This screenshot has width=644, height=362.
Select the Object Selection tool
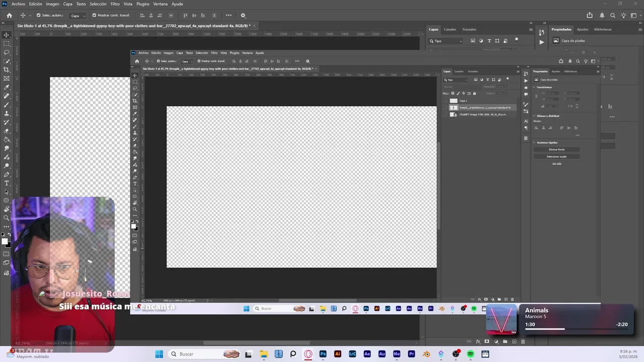click(7, 61)
